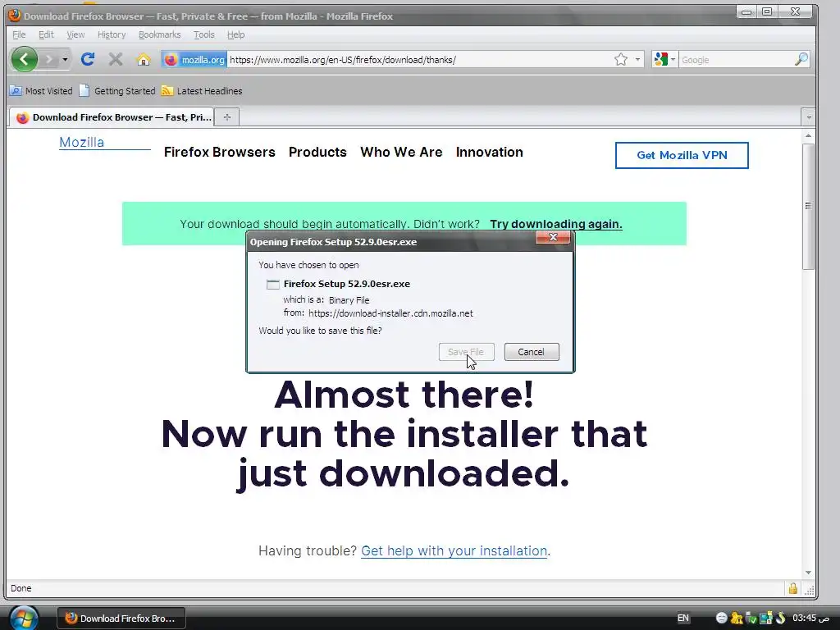
Task: Open the Help menu
Action: point(235,34)
